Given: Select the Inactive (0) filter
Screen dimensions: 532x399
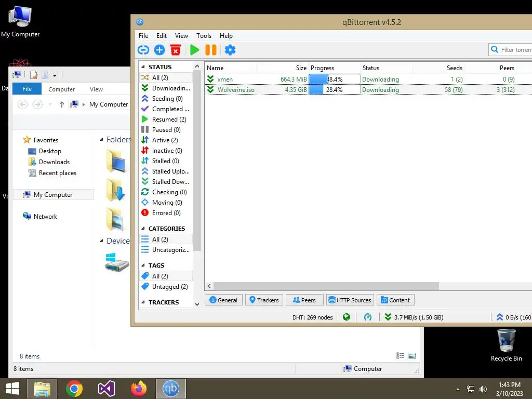Looking at the screenshot, I should [x=166, y=151].
